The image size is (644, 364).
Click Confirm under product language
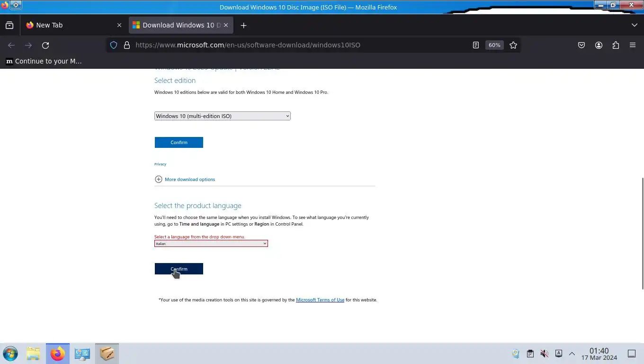tap(179, 269)
